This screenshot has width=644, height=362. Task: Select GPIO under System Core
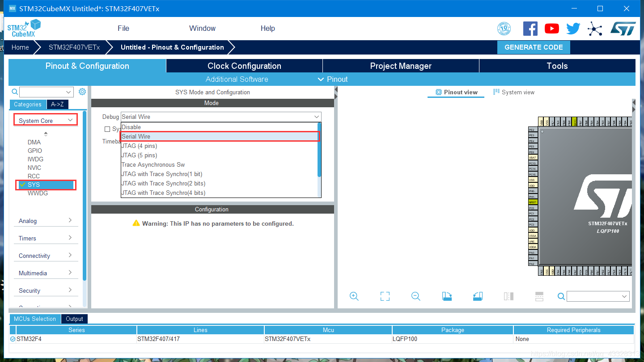tap(35, 151)
